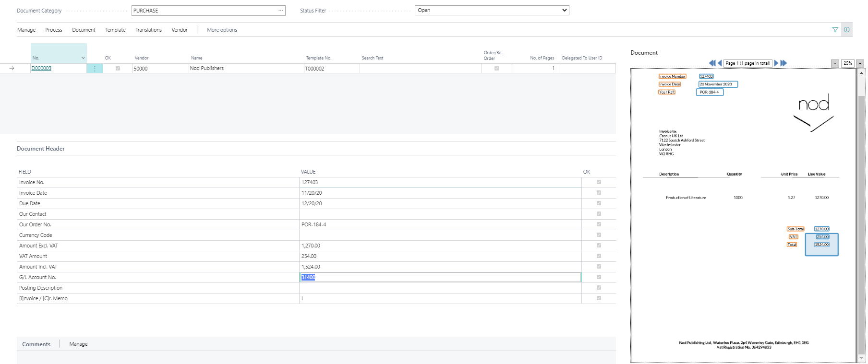868x364 pixels.
Task: Open row options menu for D000003
Action: pyautogui.click(x=95, y=69)
